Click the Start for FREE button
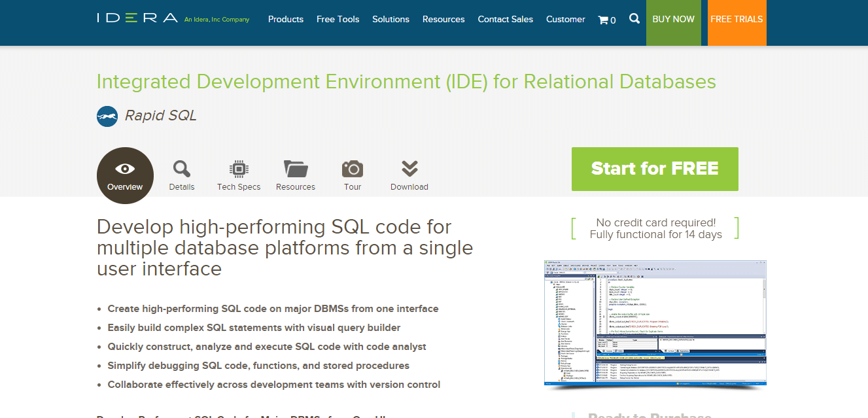The image size is (868, 418). click(x=655, y=169)
